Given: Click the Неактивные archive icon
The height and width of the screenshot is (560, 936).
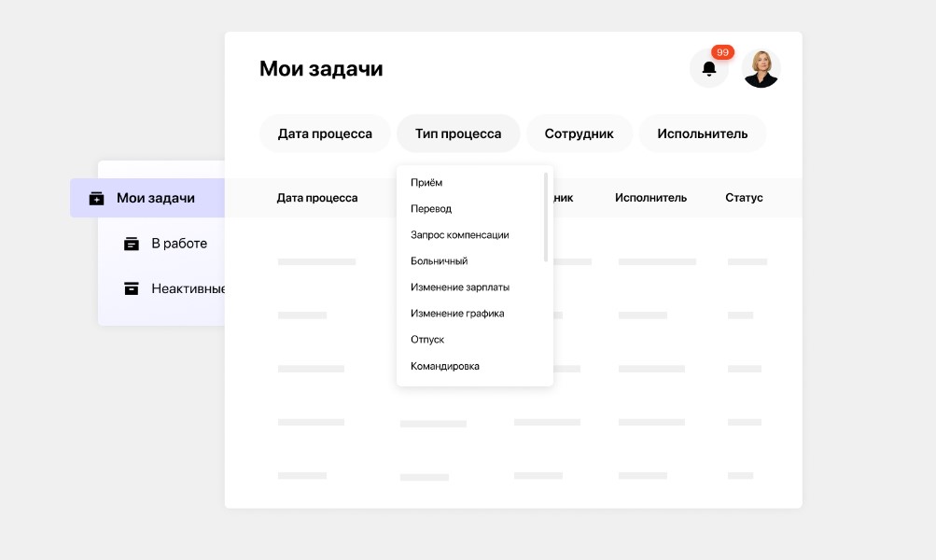Looking at the screenshot, I should tap(132, 289).
